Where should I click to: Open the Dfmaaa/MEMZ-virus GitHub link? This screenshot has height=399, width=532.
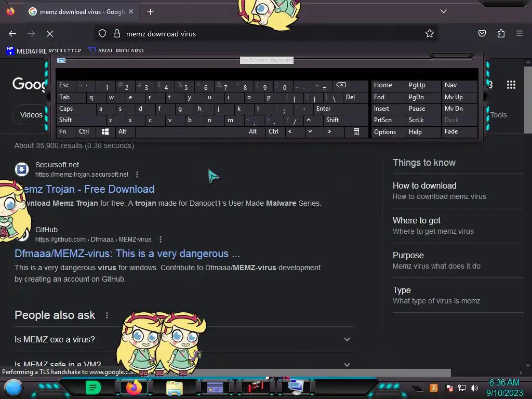pyautogui.click(x=127, y=254)
